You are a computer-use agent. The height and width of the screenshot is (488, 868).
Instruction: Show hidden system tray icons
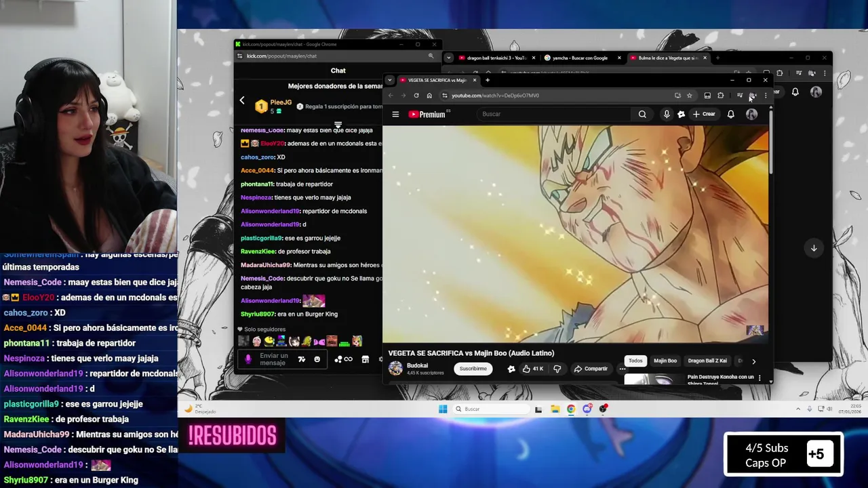coord(797,409)
